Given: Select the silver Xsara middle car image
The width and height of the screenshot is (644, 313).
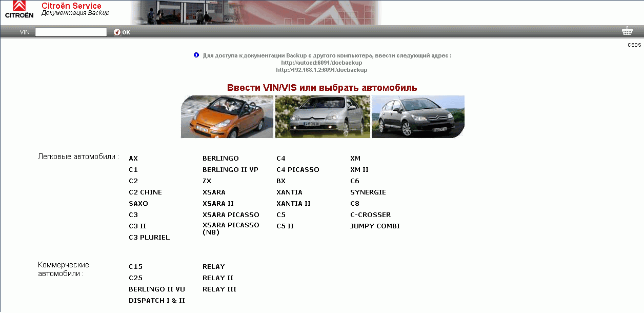Looking at the screenshot, I should pos(323,116).
